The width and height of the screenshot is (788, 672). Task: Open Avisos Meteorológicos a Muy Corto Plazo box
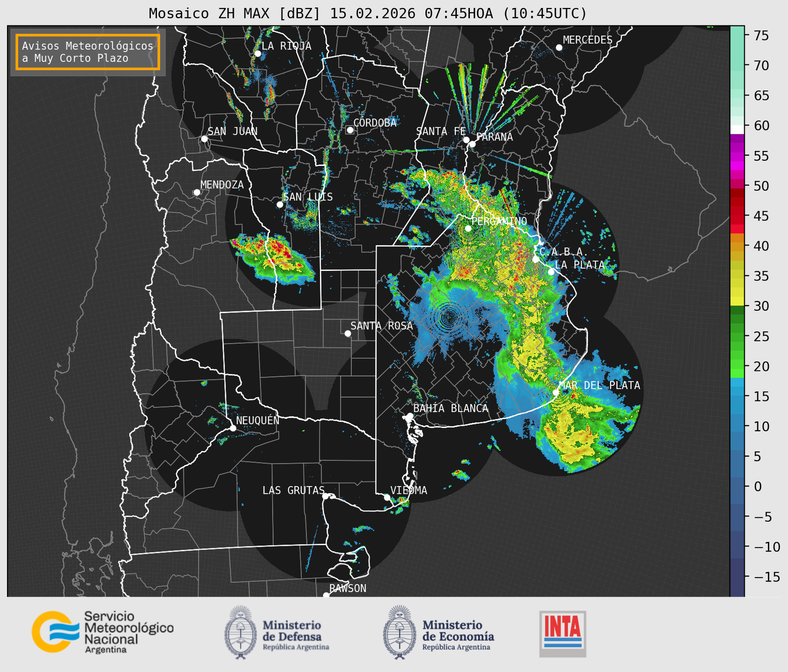coord(88,52)
